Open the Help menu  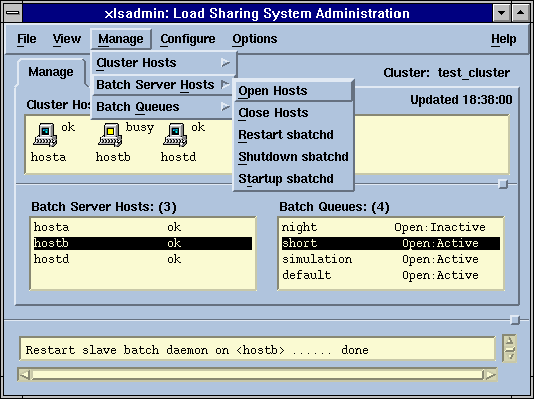pyautogui.click(x=503, y=39)
